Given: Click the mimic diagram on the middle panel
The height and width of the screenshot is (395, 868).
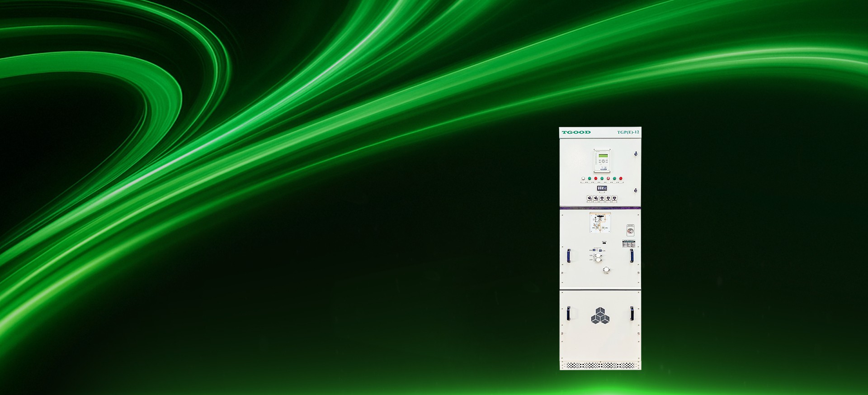Looking at the screenshot, I should pos(600,223).
